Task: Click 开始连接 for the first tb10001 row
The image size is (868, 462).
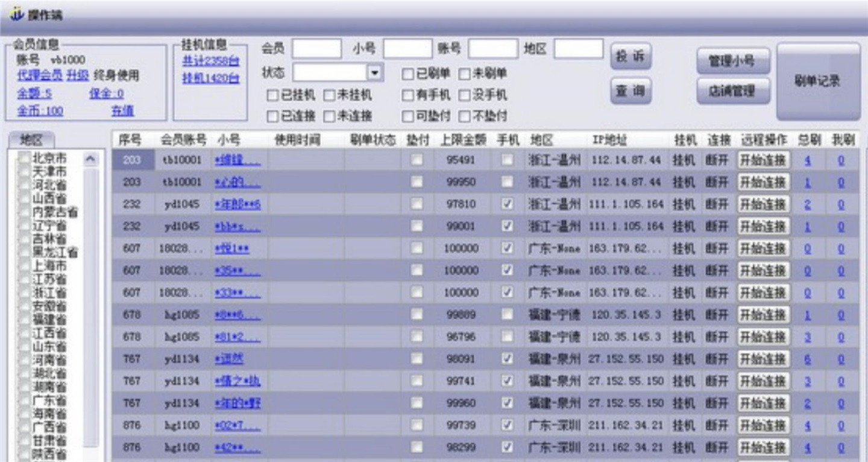Action: point(763,160)
